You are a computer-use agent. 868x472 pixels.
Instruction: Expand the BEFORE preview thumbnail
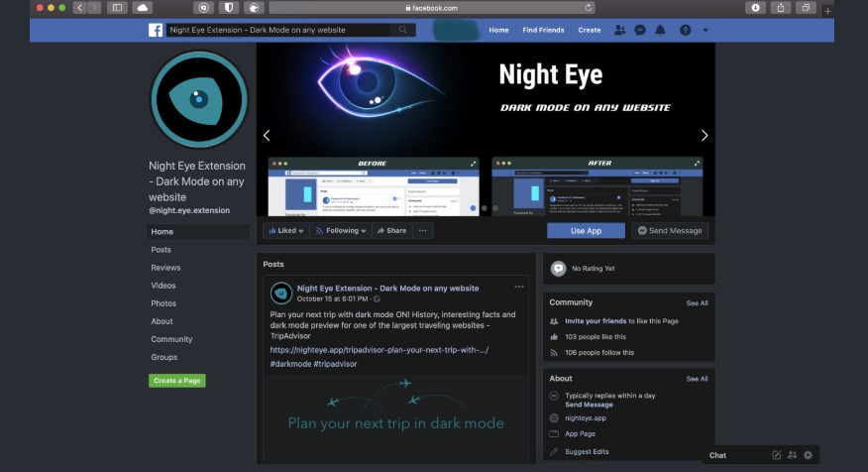tap(473, 164)
